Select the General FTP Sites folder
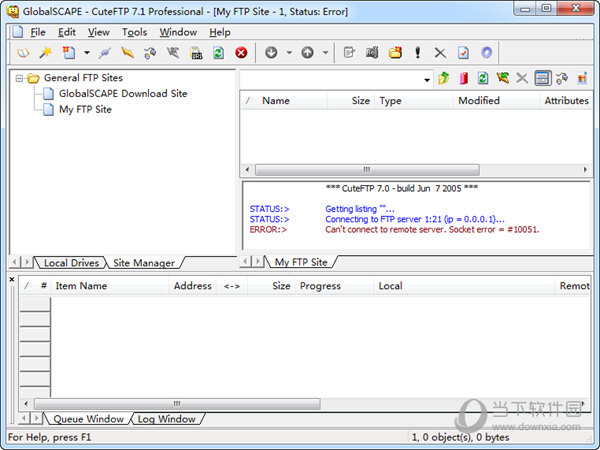600x450 pixels. [x=83, y=78]
